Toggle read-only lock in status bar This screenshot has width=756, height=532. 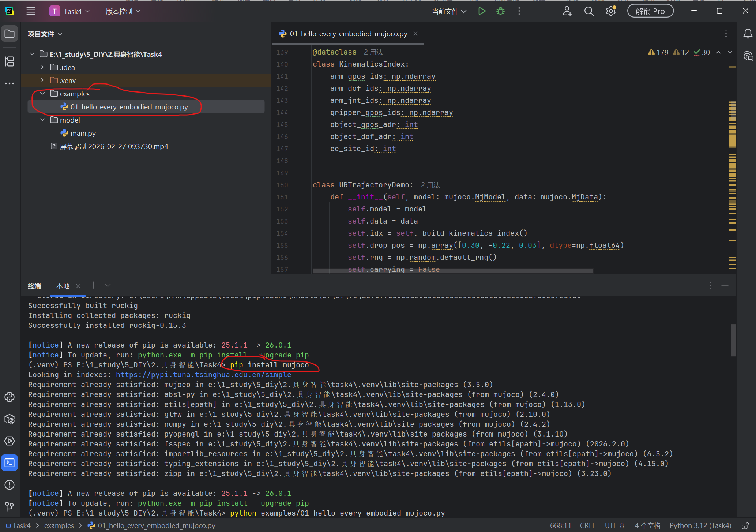pyautogui.click(x=745, y=526)
